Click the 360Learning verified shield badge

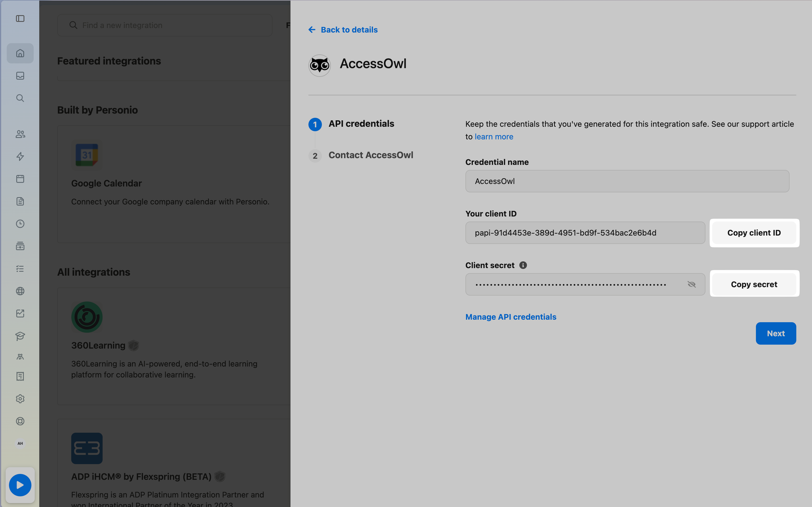pyautogui.click(x=133, y=345)
